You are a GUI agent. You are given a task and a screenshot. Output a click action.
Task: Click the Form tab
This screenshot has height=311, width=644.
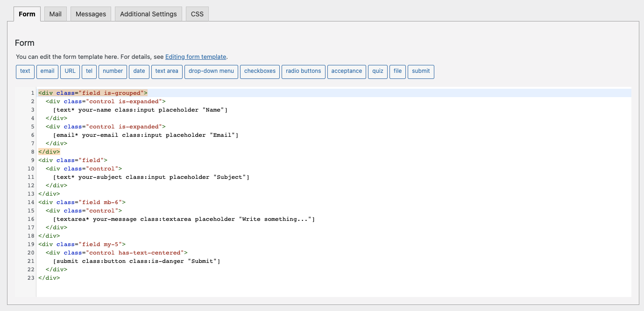27,14
